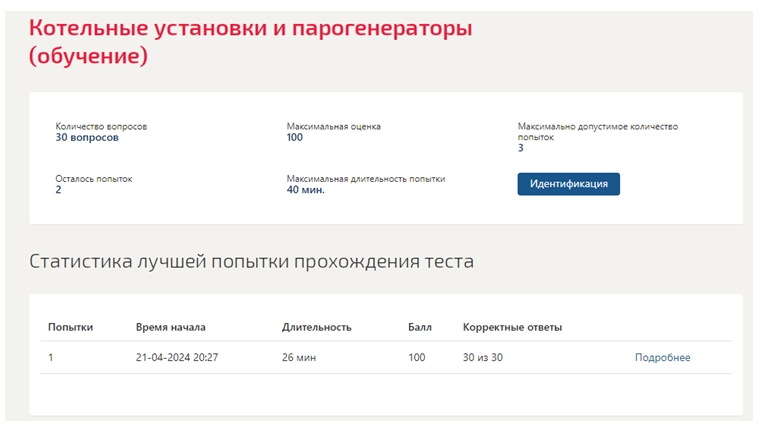Click the Длительность column header
This screenshot has height=432, width=761.
316,327
